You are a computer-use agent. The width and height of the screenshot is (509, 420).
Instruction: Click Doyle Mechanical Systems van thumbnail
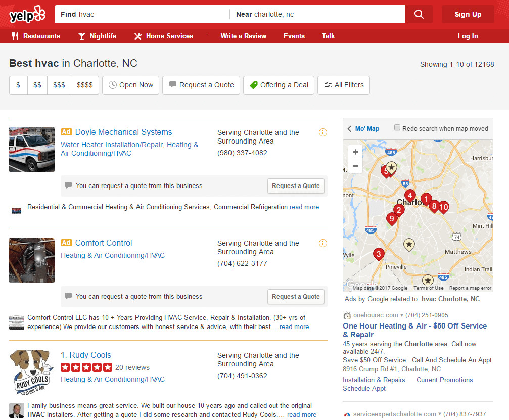click(32, 149)
